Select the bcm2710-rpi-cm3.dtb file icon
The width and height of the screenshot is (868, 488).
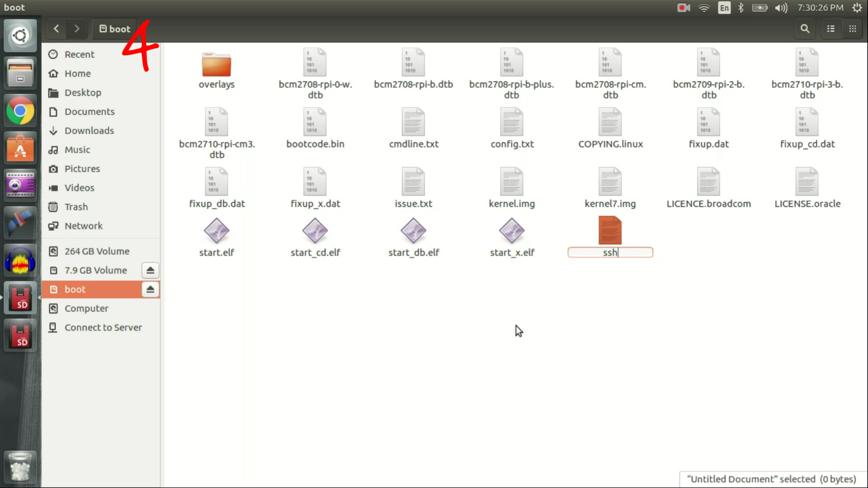217,122
